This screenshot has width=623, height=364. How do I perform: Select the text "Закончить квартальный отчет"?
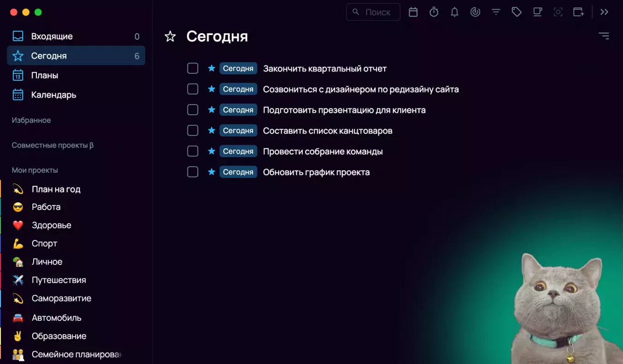pyautogui.click(x=325, y=69)
